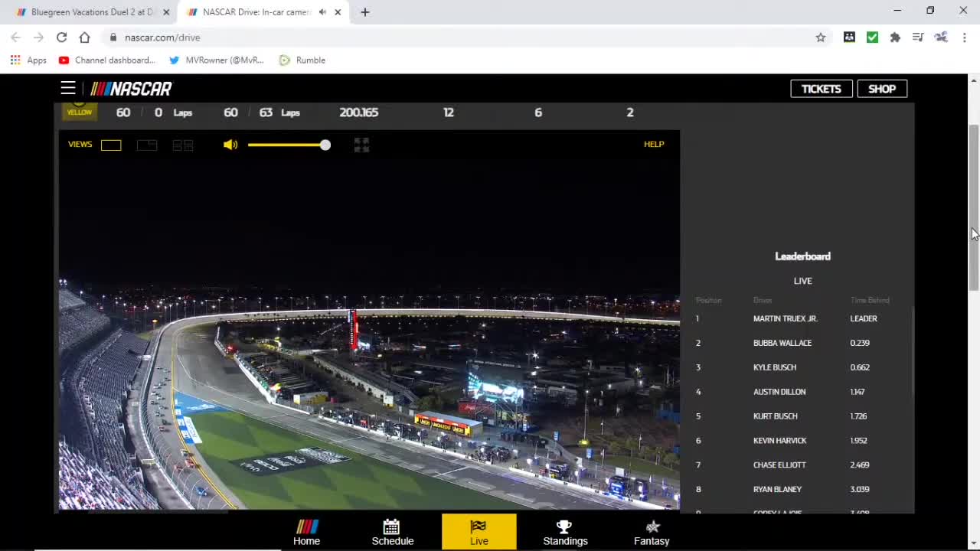Close the Bluegreen Vacations Duel tab
Viewport: 980px width, 551px height.
(x=166, y=12)
